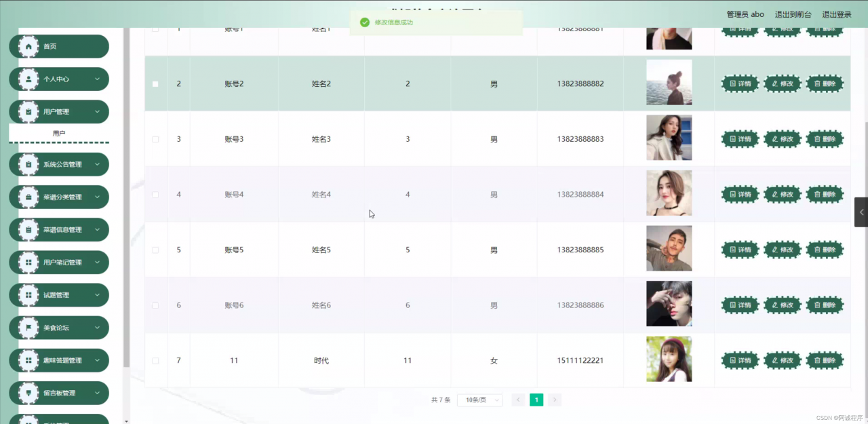Select the checkbox for 账号5 row
This screenshot has height=424, width=868.
point(155,250)
